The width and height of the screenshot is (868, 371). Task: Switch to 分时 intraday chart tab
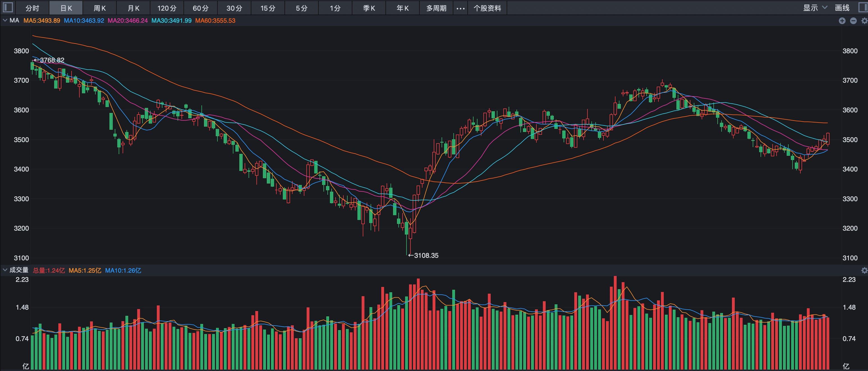pyautogui.click(x=32, y=8)
